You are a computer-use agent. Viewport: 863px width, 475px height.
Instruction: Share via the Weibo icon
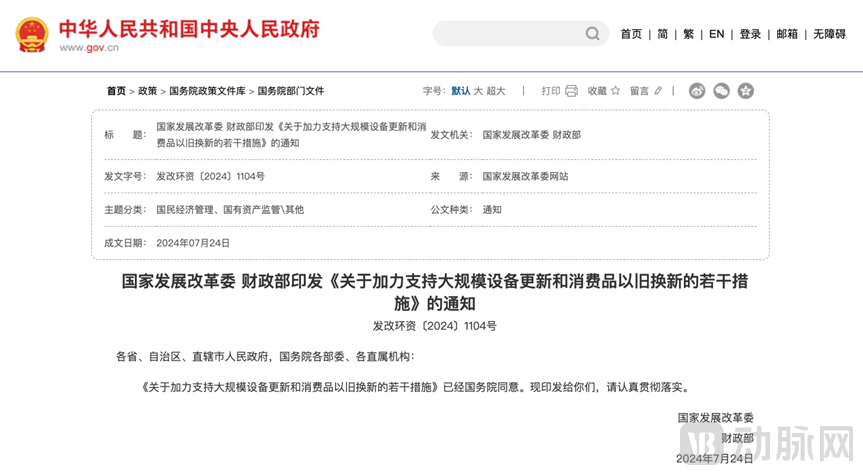(697, 91)
